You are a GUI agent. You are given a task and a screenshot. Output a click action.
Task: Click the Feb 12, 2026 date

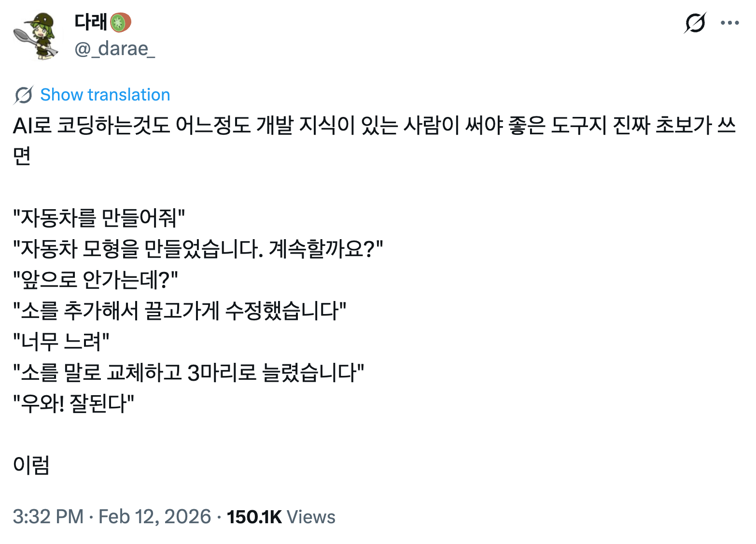point(154,516)
